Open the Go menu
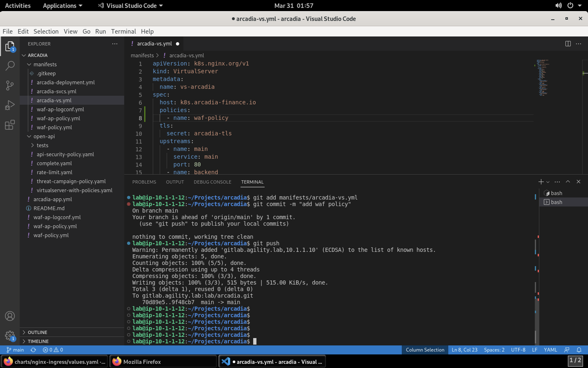 pos(86,31)
